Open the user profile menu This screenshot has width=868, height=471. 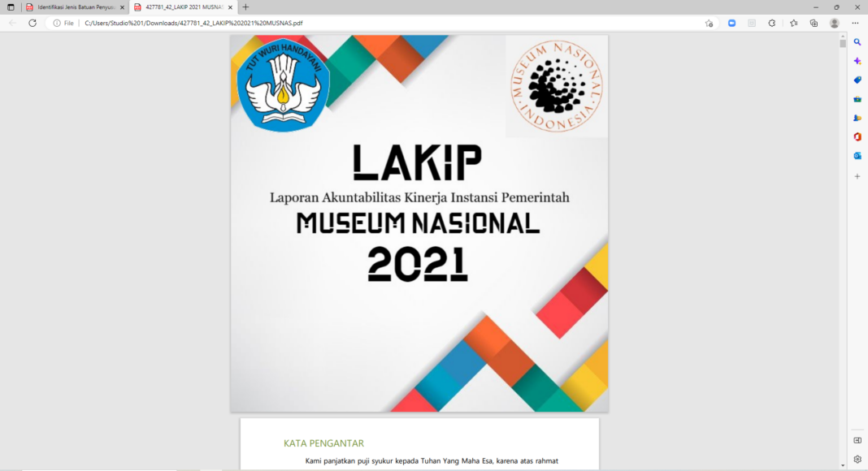(x=834, y=24)
